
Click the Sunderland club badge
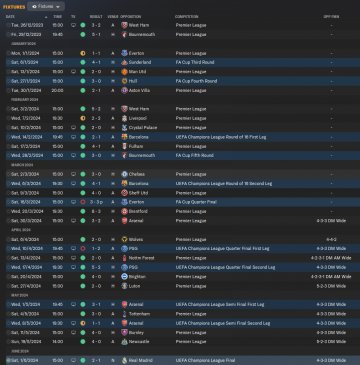pos(124,62)
